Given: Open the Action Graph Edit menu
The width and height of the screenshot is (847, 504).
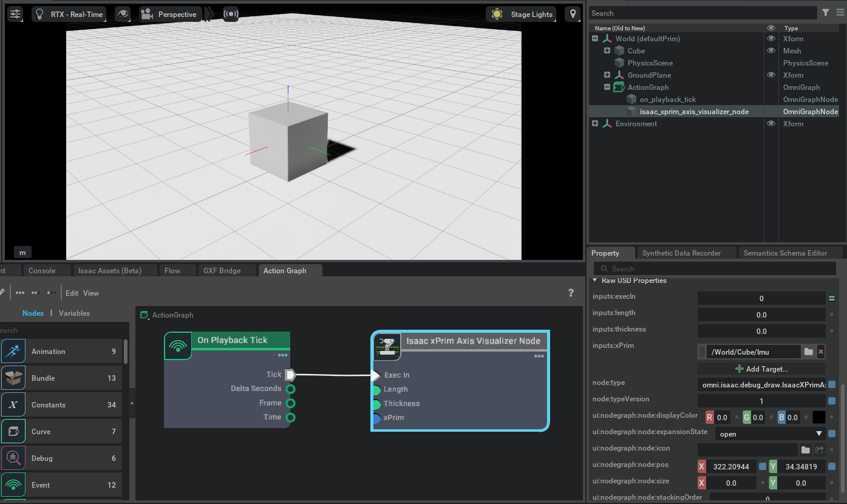Looking at the screenshot, I should [x=72, y=293].
